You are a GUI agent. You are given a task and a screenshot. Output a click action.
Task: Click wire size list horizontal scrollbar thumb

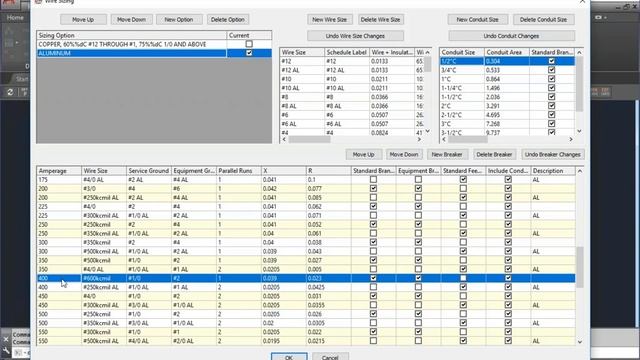[x=309, y=140]
